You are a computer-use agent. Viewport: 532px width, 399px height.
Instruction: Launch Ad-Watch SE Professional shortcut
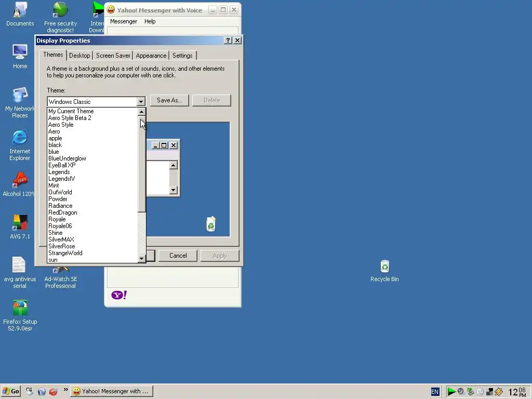(60, 278)
